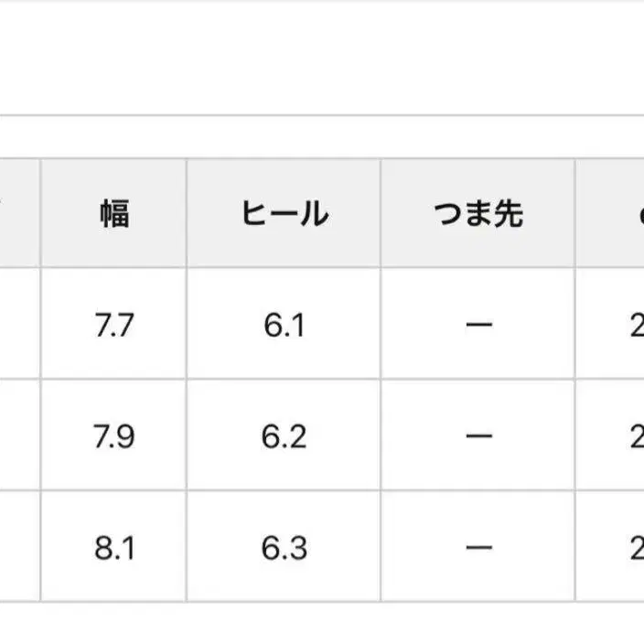
Task: Click the つま先 dash in the 7.9 row
Action: (x=478, y=436)
